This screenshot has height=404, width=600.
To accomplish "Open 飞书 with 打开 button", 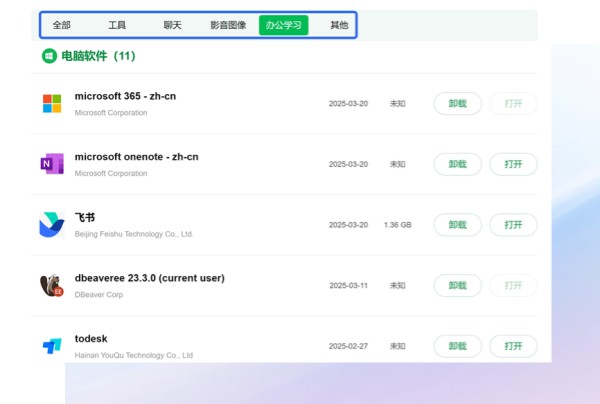I will tap(513, 225).
